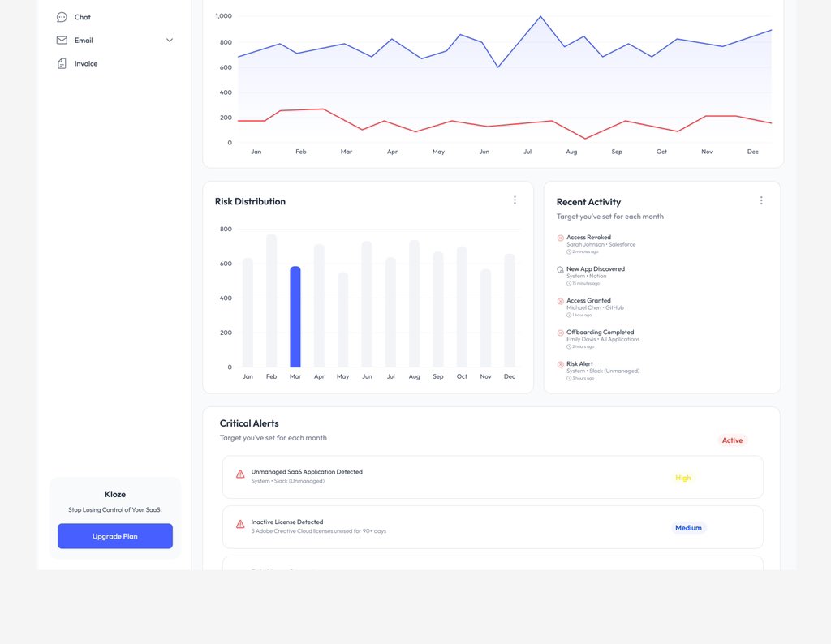The image size is (831, 644).
Task: Click 'Emily Davis • All Applications' text
Action: [x=603, y=339]
